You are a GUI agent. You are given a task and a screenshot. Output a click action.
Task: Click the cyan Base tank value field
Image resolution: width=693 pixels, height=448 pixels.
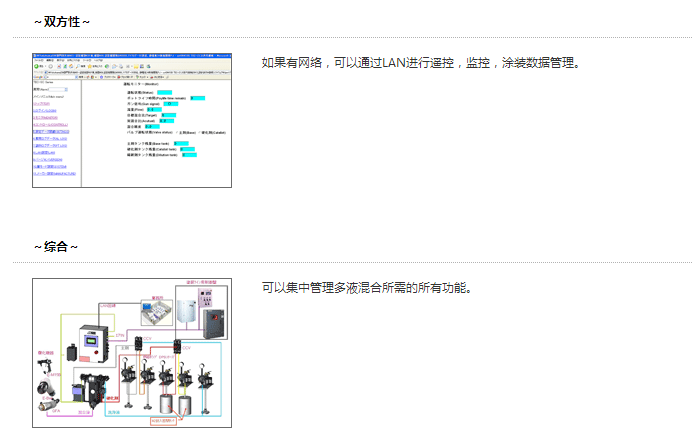coord(181,144)
